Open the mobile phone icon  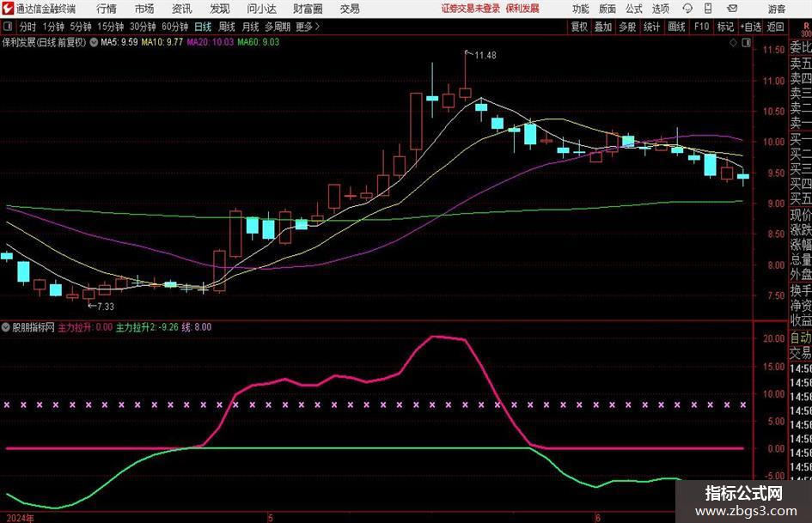tap(708, 9)
